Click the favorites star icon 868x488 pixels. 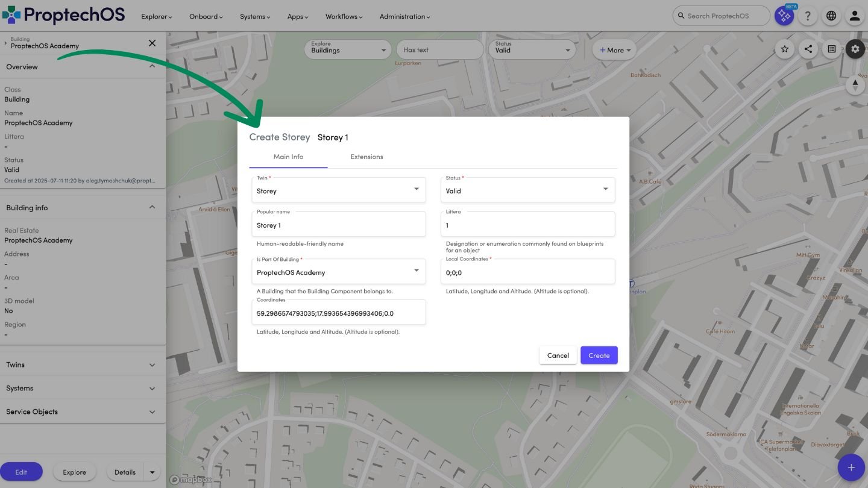click(x=784, y=49)
